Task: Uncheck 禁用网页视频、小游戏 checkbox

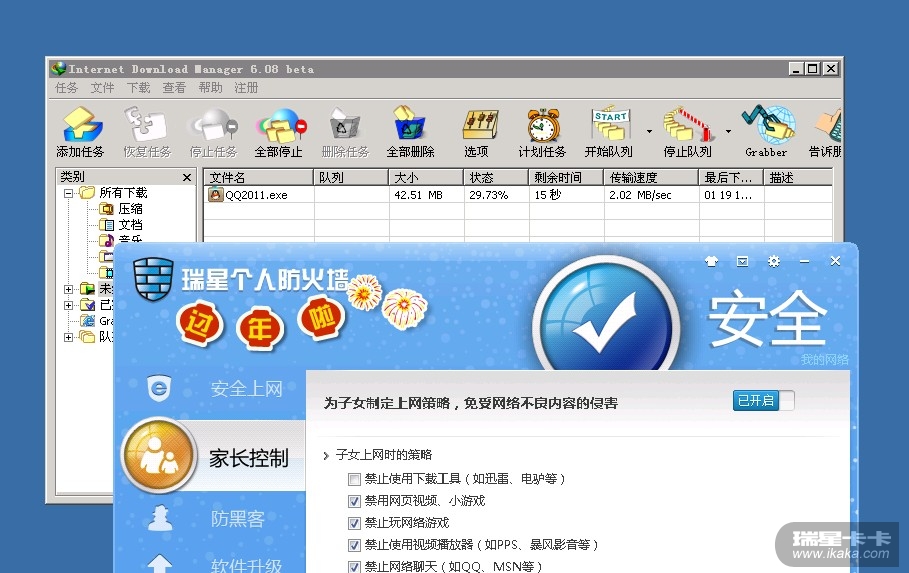Action: click(354, 501)
